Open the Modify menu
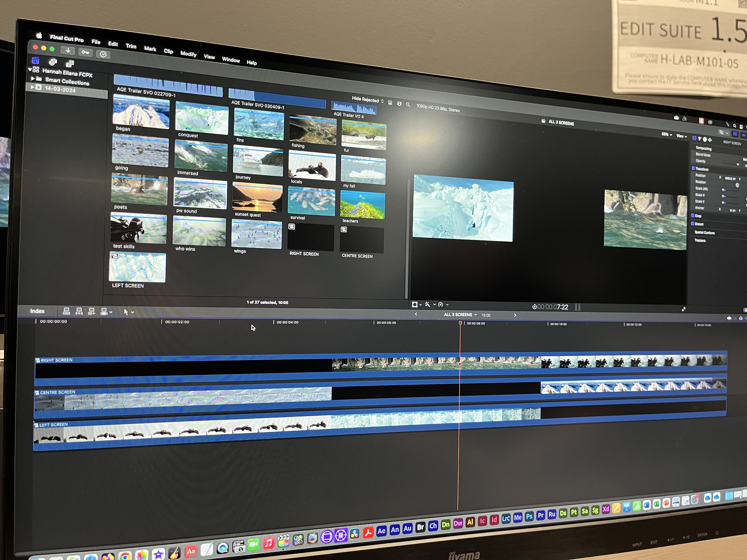 coord(188,54)
